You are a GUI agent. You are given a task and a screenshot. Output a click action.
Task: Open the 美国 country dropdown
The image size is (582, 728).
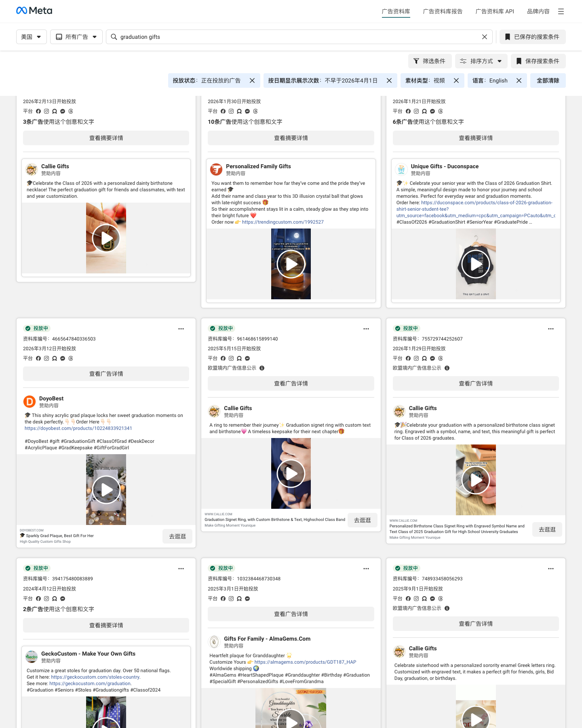31,37
